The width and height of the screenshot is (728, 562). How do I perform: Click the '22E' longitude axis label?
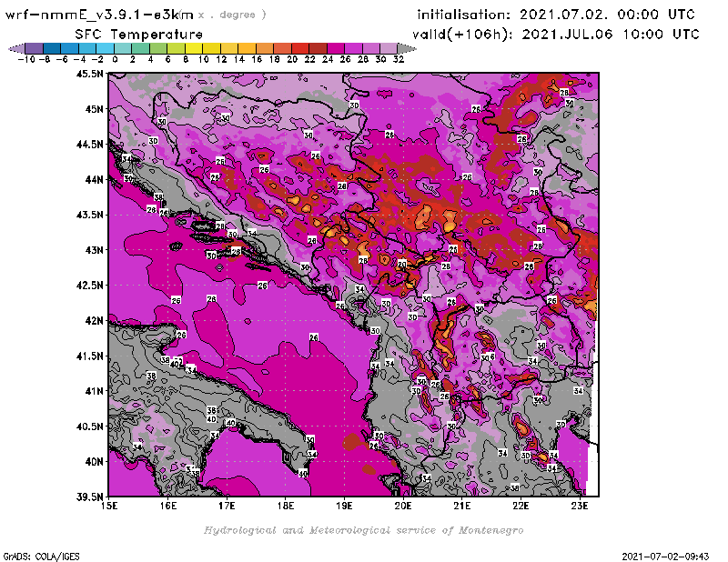pos(521,506)
